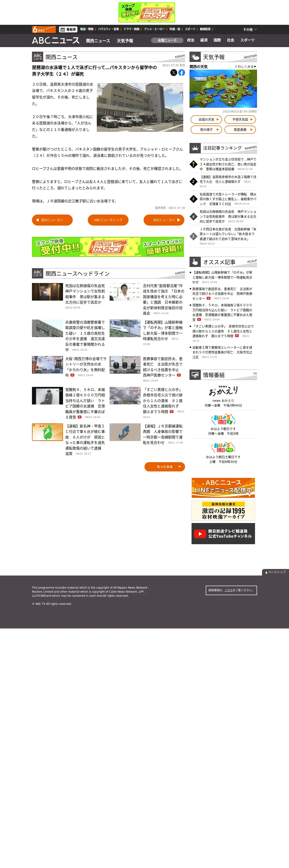Select the 全国ニュース pill

pos(167,40)
